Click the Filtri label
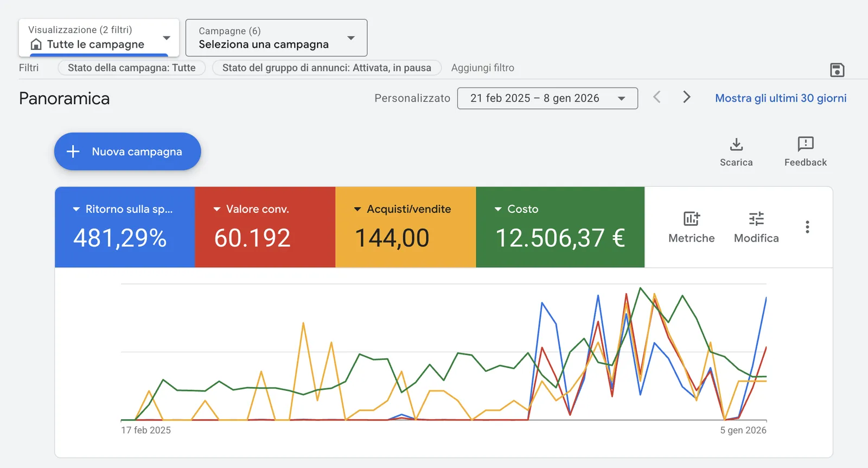This screenshot has height=468, width=868. click(29, 68)
